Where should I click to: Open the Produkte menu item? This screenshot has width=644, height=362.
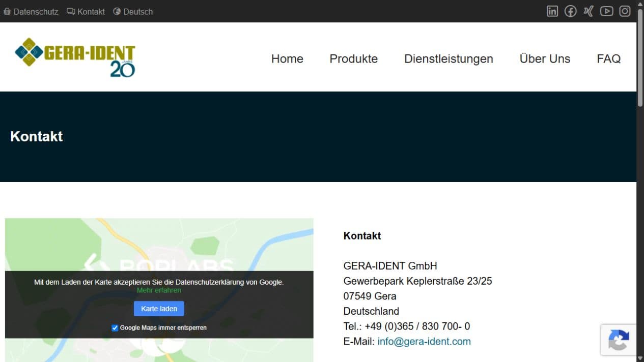[x=354, y=59]
